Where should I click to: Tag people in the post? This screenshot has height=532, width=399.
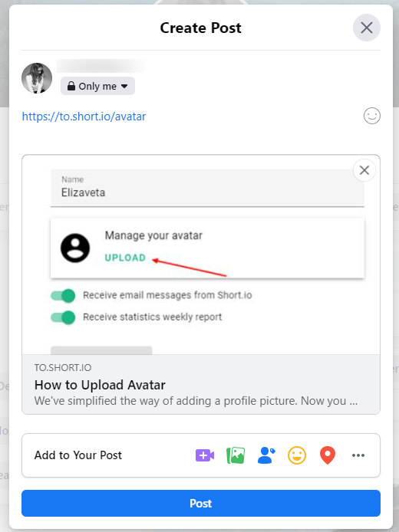[266, 455]
